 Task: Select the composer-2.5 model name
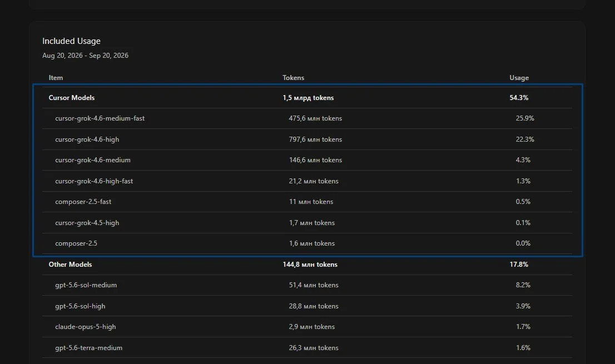coord(76,243)
